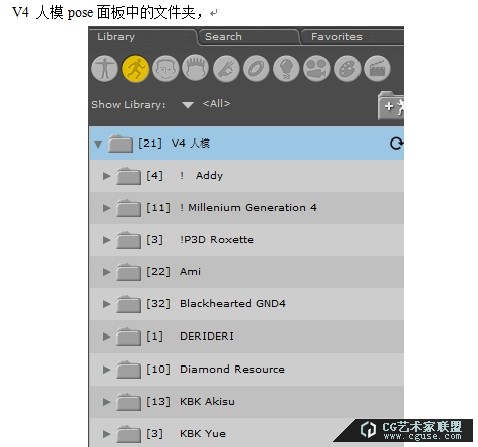The image size is (478, 447).
Task: Expand the Diamond Resource folder
Action: (x=106, y=369)
